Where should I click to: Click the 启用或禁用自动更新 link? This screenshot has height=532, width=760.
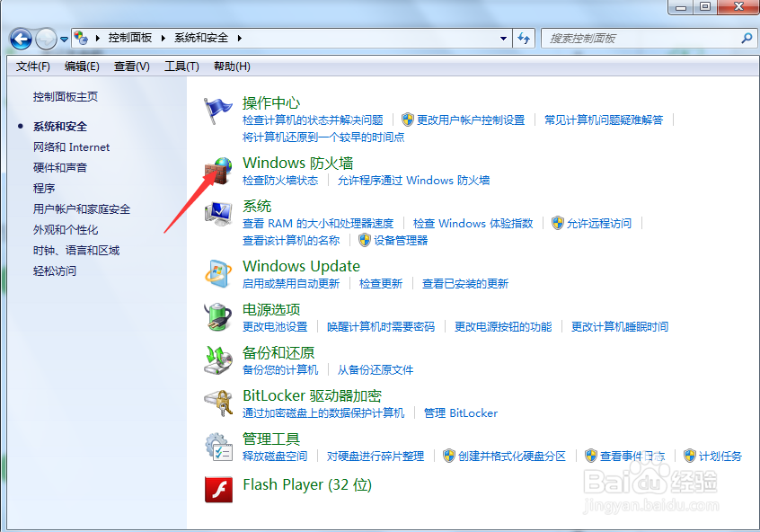[x=291, y=284]
